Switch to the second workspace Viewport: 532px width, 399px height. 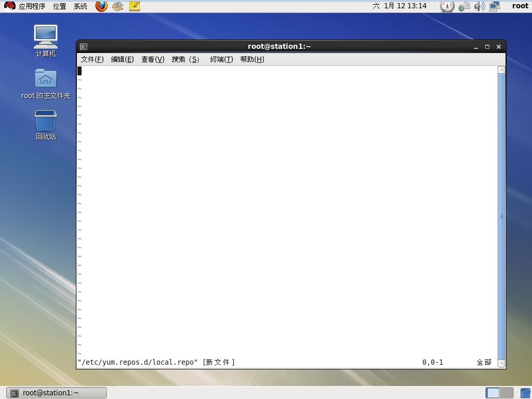(x=507, y=393)
